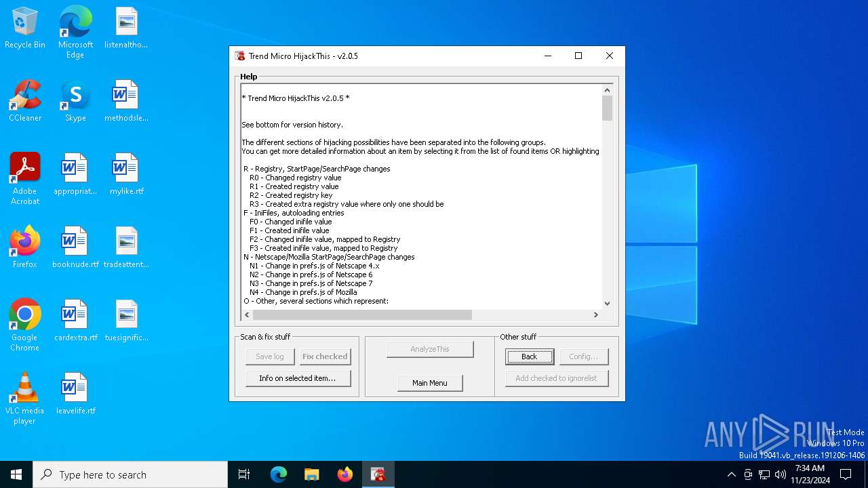Viewport: 868px width, 488px height.
Task: Open the notification center
Action: [846, 474]
